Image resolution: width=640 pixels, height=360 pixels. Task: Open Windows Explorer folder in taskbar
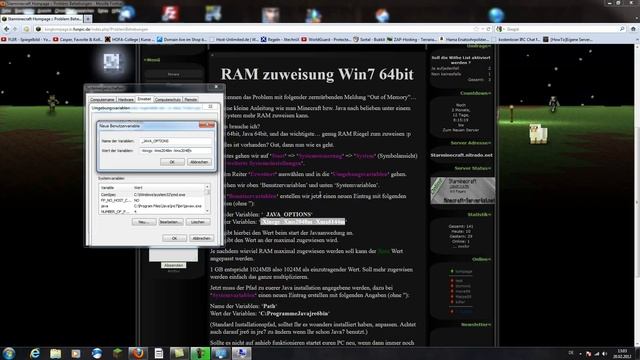tap(56, 353)
